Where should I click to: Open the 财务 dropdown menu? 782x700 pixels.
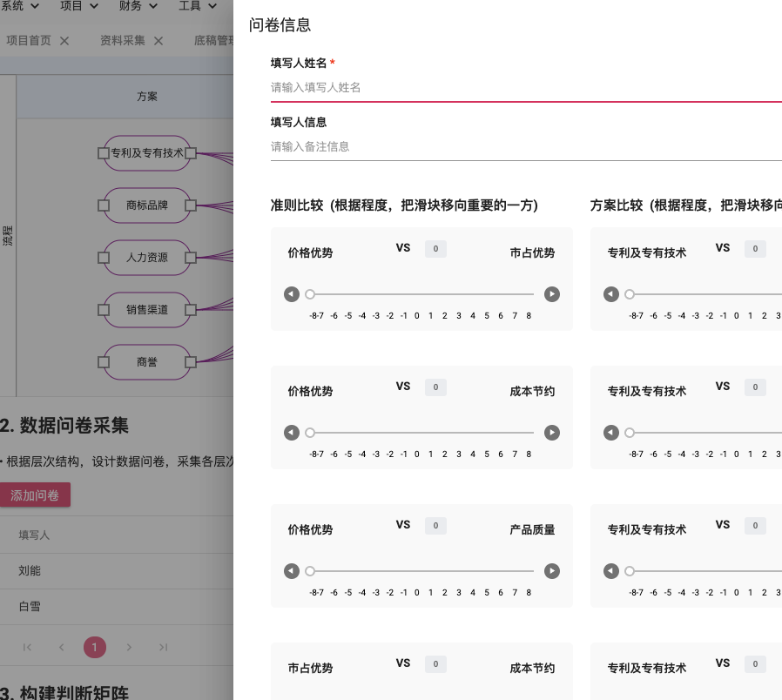(x=138, y=6)
